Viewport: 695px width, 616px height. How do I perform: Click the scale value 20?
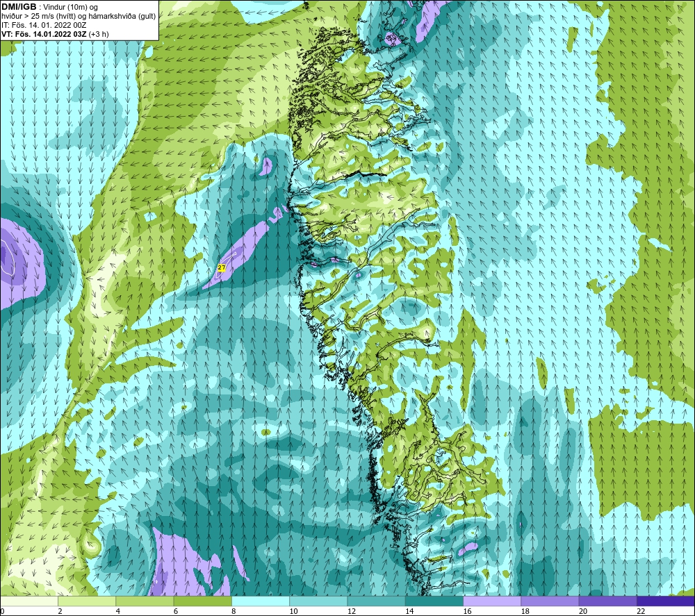click(583, 611)
